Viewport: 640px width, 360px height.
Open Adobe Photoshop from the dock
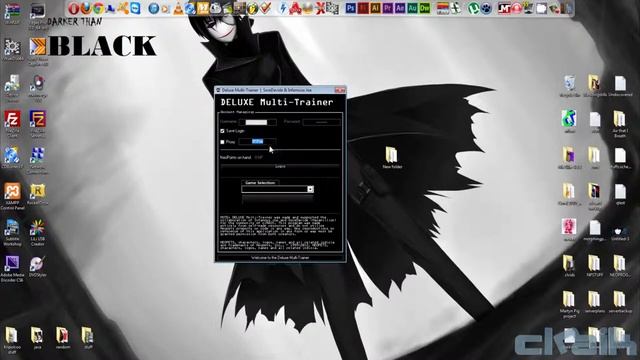pos(351,8)
